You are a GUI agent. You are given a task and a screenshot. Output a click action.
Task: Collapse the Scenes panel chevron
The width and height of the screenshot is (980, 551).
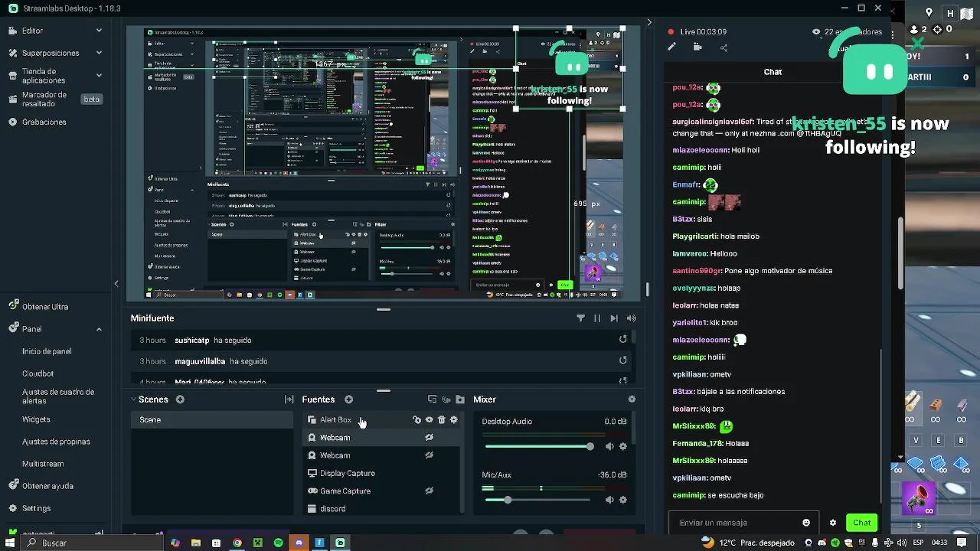pos(133,399)
